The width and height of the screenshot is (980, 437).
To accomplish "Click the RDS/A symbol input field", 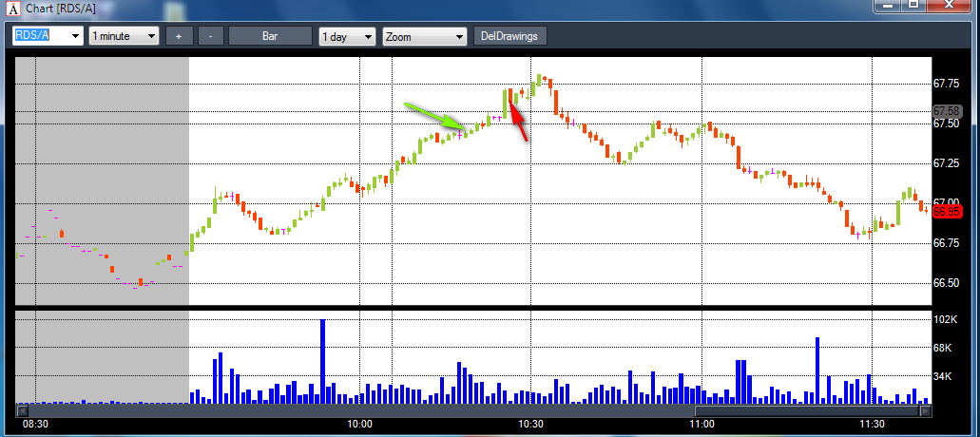I will pyautogui.click(x=42, y=35).
